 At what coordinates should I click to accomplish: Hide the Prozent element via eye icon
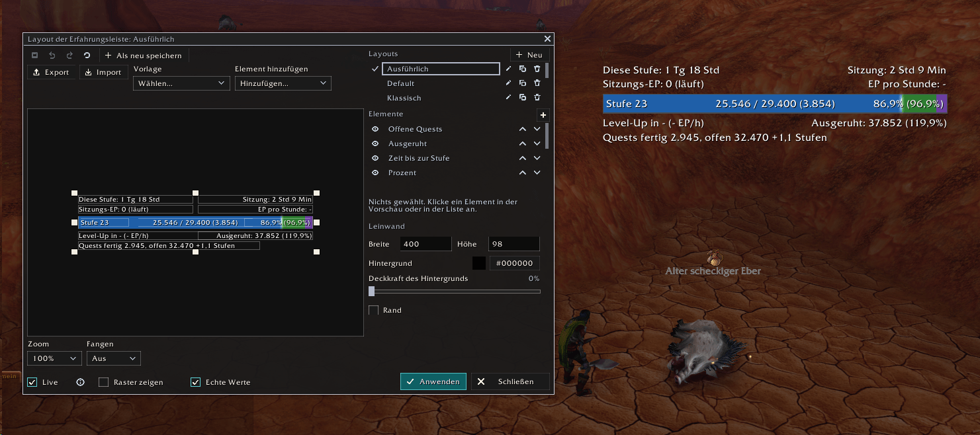(375, 173)
